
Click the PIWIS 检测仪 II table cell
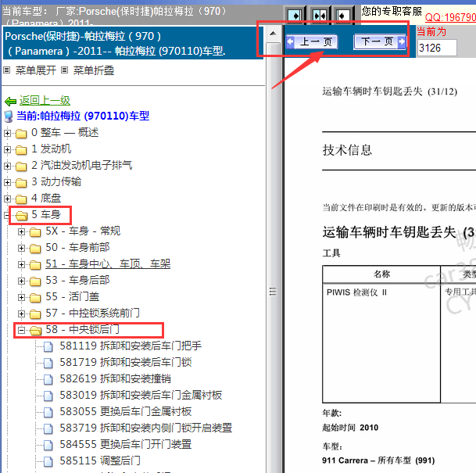coord(381,343)
